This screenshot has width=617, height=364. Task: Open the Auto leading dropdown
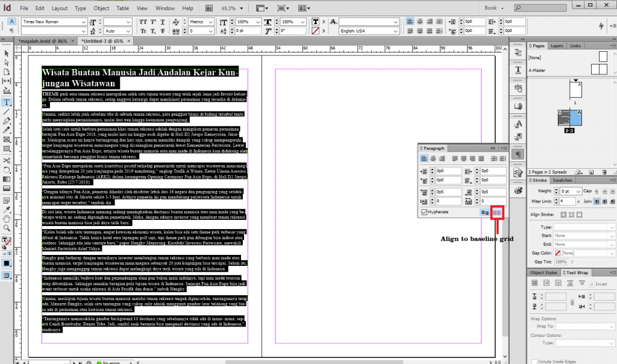pyautogui.click(x=128, y=31)
